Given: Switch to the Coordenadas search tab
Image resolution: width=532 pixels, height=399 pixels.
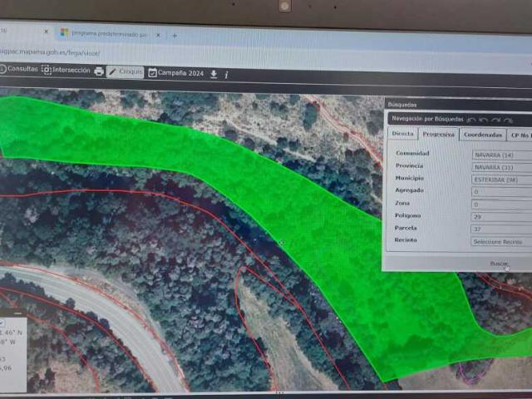Looking at the screenshot, I should tap(483, 135).
